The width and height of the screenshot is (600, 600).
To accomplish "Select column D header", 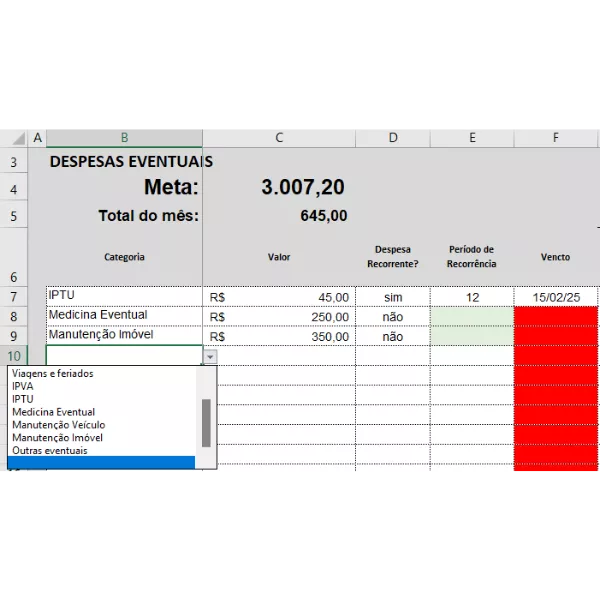I will tap(393, 138).
